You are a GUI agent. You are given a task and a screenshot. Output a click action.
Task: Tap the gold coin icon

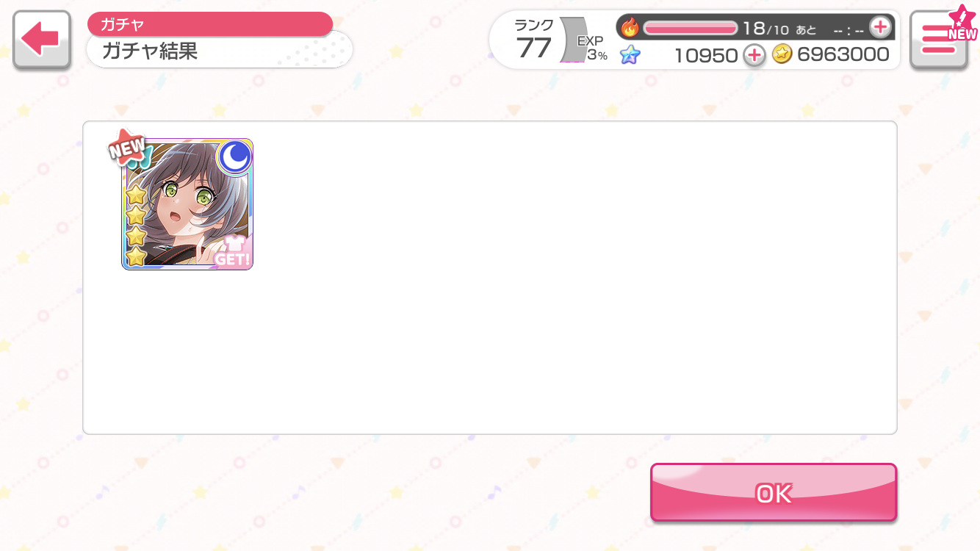[x=782, y=54]
